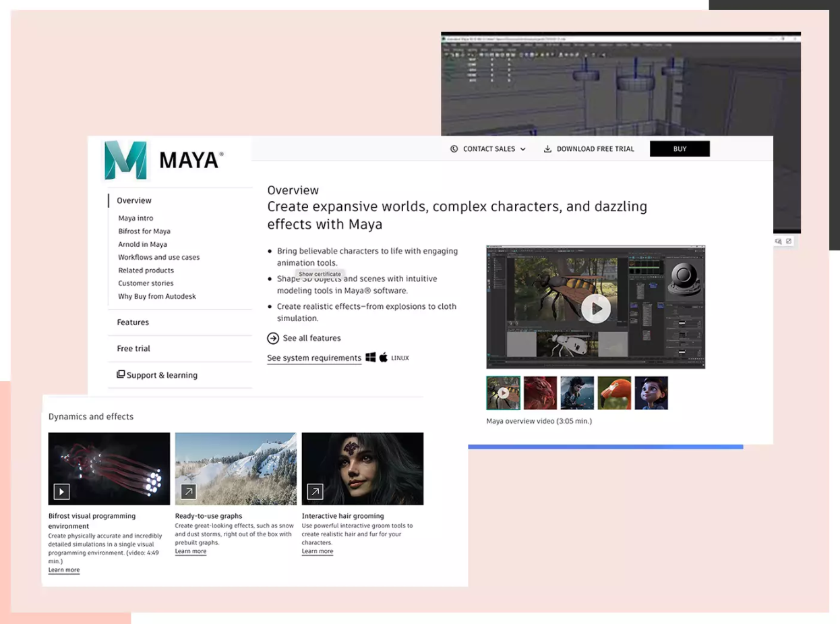Select the flamingo thumbnail
840x624 pixels.
[614, 393]
